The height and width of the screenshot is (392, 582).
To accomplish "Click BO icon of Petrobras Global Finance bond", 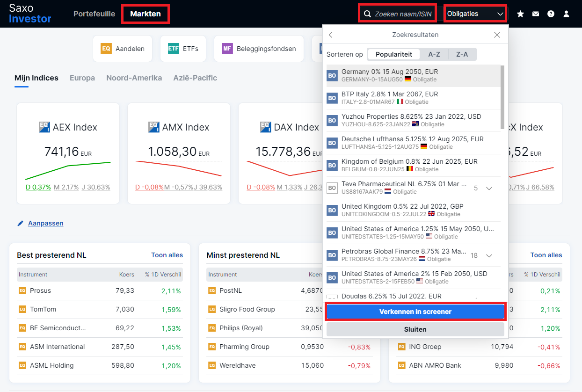I will pos(332,255).
